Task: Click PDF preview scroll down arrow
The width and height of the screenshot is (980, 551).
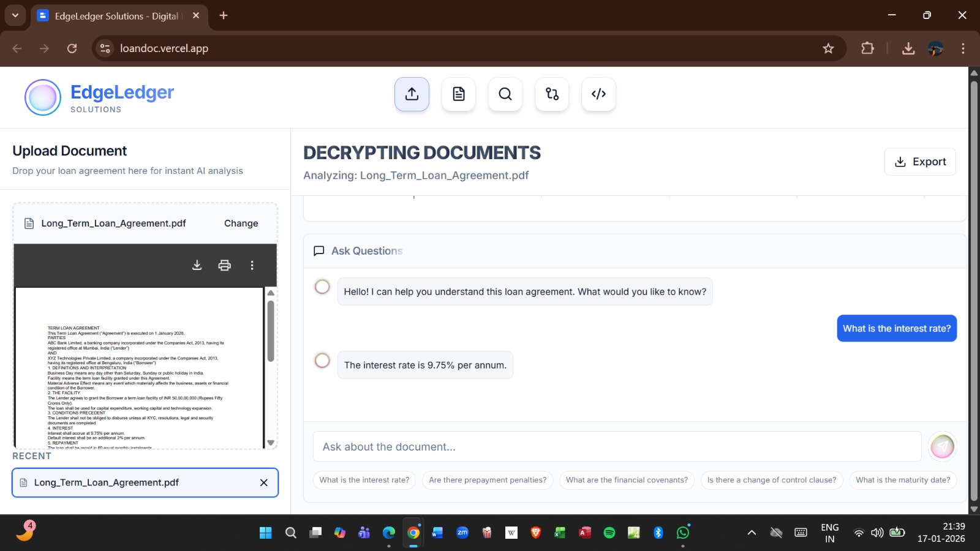Action: 271,443
